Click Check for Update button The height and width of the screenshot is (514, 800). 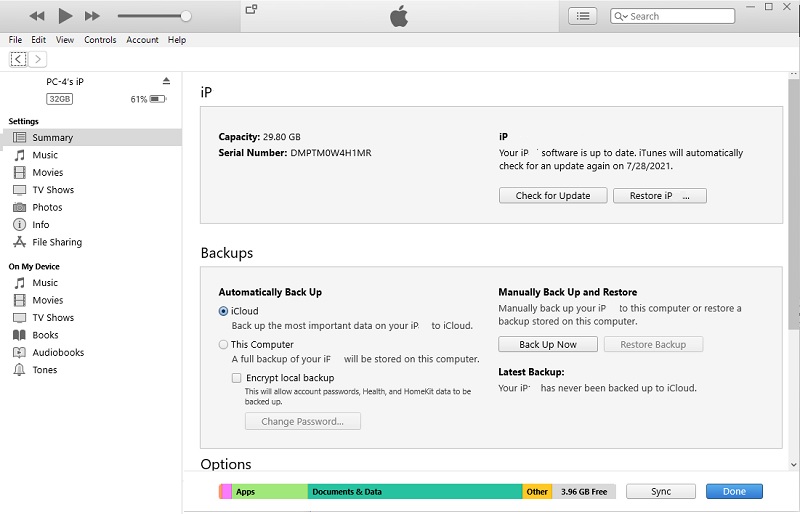(x=553, y=196)
